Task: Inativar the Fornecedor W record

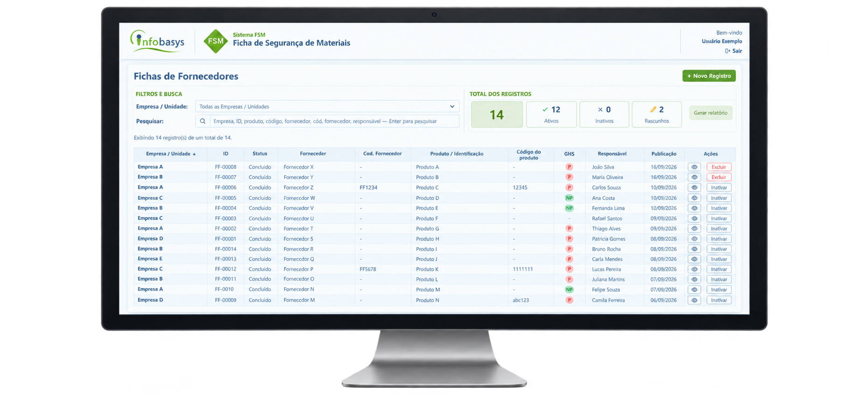Action: click(719, 198)
